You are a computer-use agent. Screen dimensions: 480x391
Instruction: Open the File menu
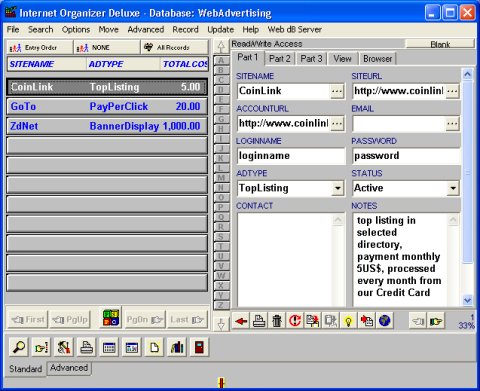[x=13, y=29]
